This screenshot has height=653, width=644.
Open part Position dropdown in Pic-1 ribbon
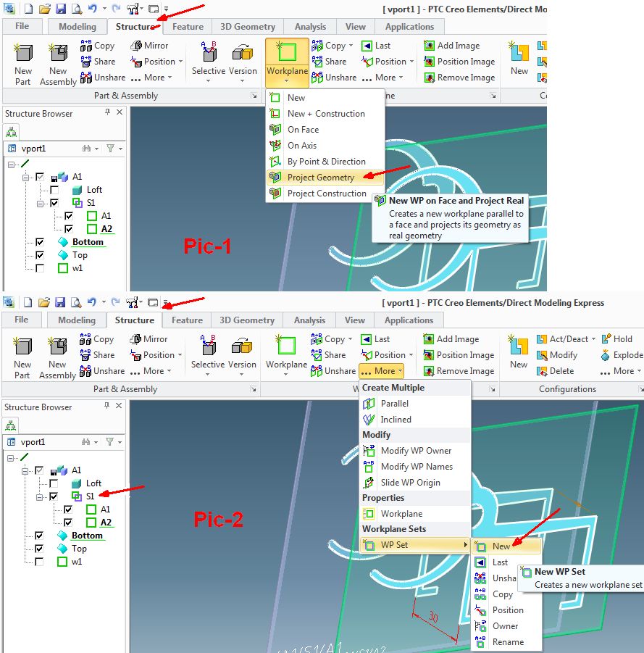pos(180,62)
